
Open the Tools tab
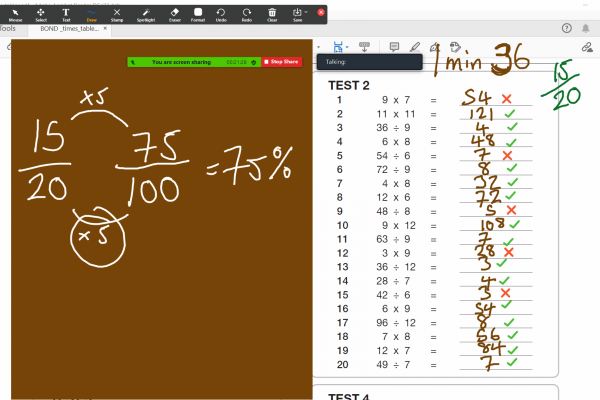pos(8,29)
